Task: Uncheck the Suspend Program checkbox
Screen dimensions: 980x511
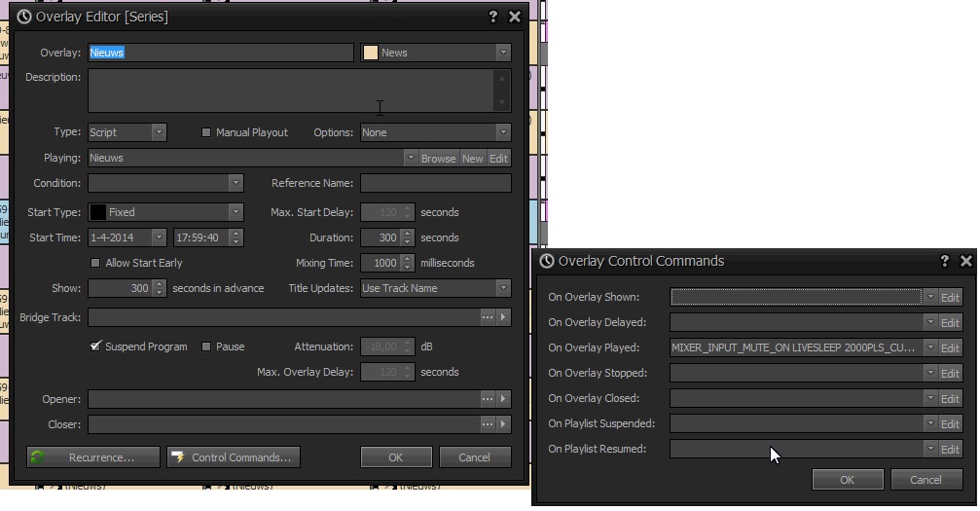Action: click(x=95, y=347)
